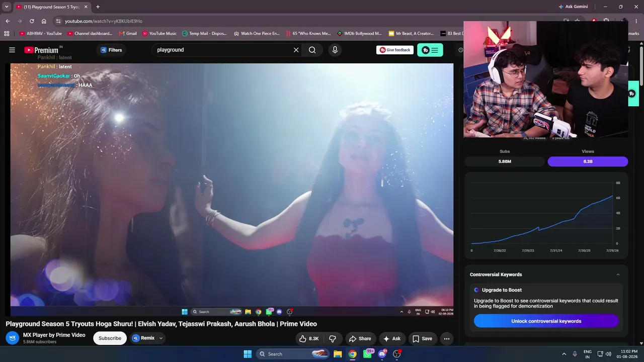The height and width of the screenshot is (362, 644).
Task: Close the Playground Season 5 tab
Action: [86, 7]
